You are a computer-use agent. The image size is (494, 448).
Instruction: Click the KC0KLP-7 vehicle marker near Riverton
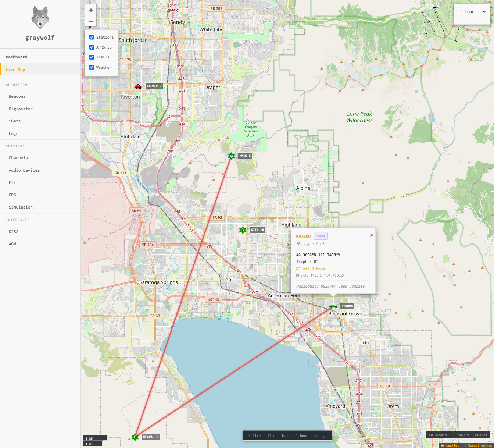click(x=139, y=86)
